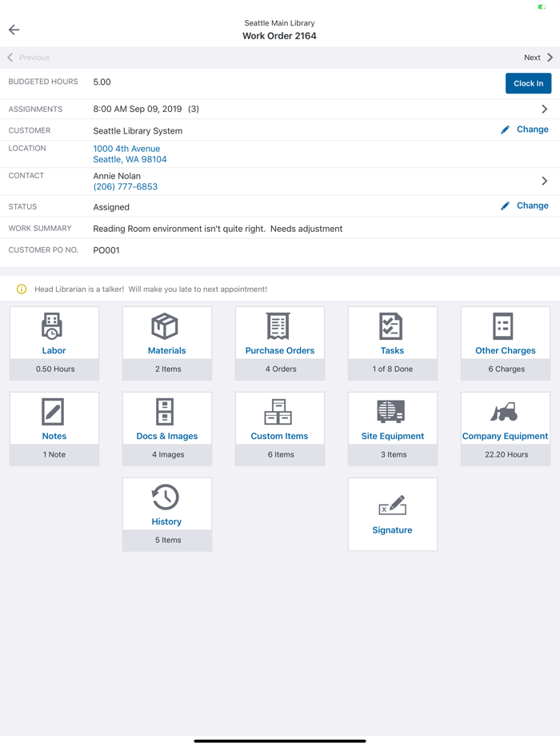
Task: Click the '22.20 Hours' equipment count
Action: click(506, 455)
